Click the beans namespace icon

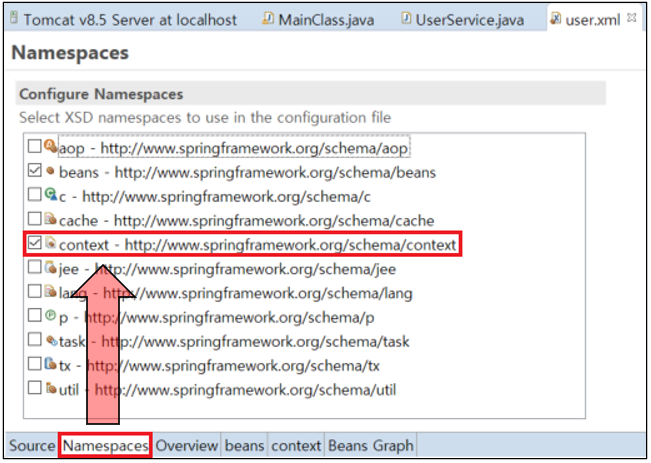[51, 170]
